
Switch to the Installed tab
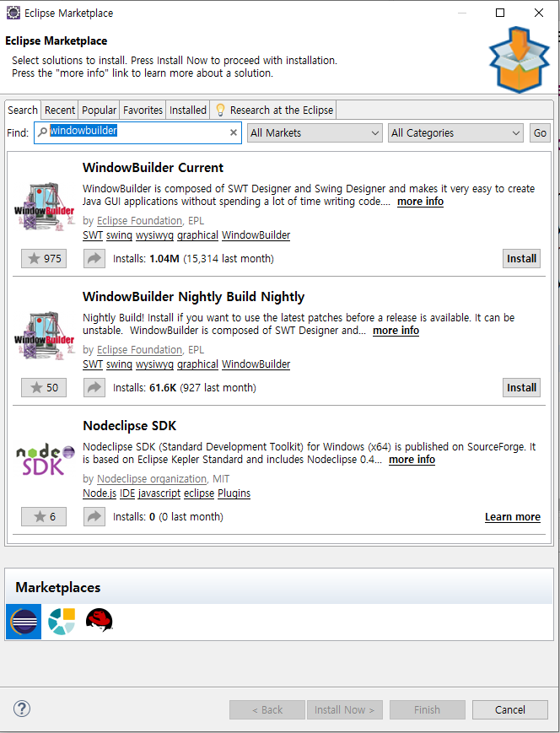click(187, 110)
